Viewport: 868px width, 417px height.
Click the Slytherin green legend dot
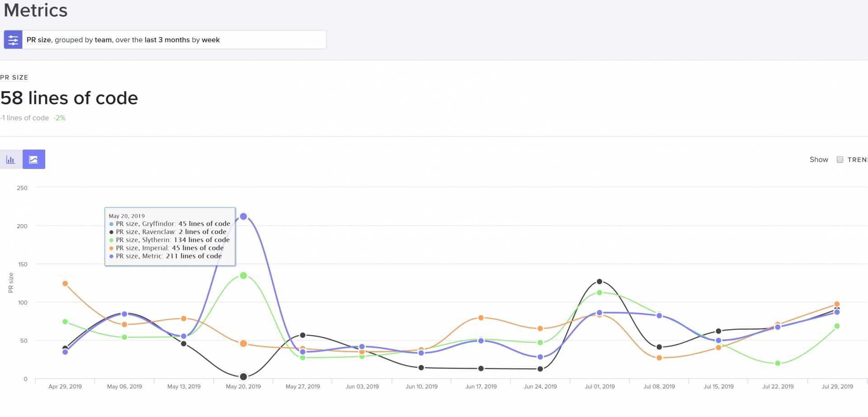coord(111,240)
